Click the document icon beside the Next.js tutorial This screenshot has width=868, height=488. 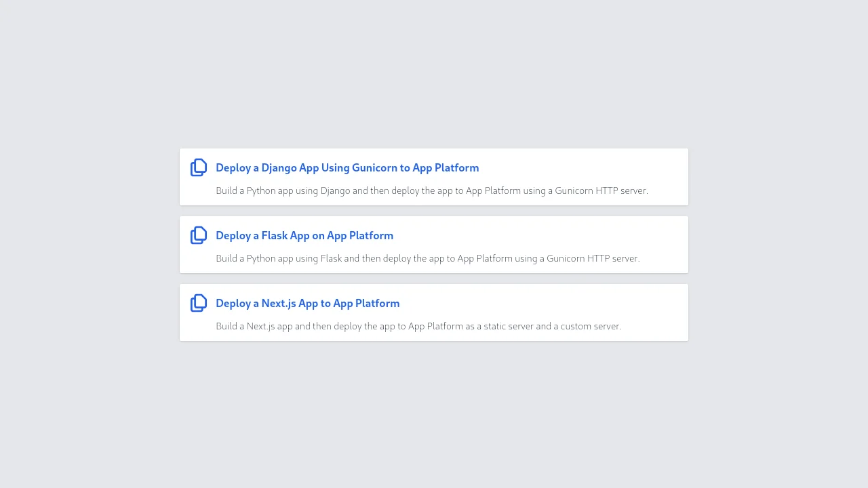pos(199,303)
